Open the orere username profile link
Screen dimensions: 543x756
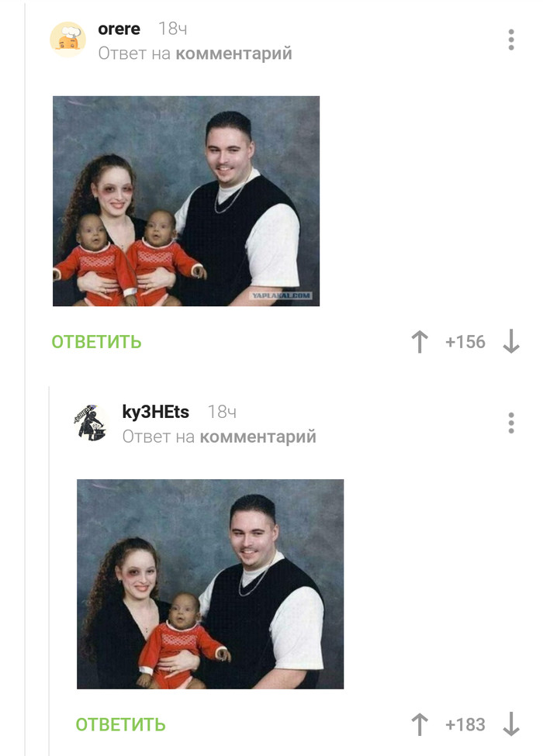[119, 29]
